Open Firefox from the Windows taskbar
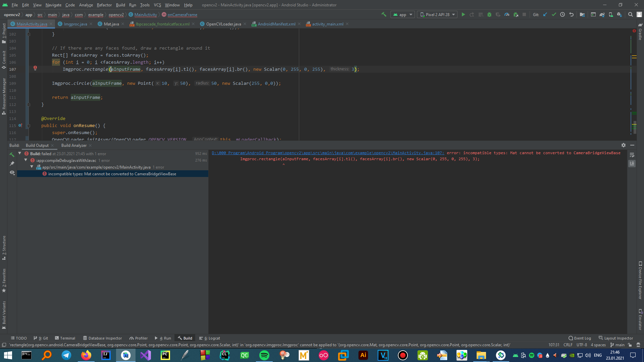644x362 pixels. pos(86,355)
